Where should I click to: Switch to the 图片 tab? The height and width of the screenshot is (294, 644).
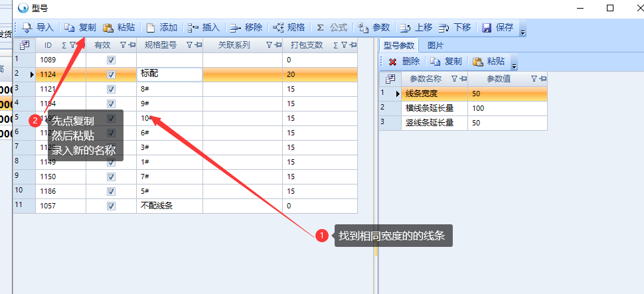436,45
